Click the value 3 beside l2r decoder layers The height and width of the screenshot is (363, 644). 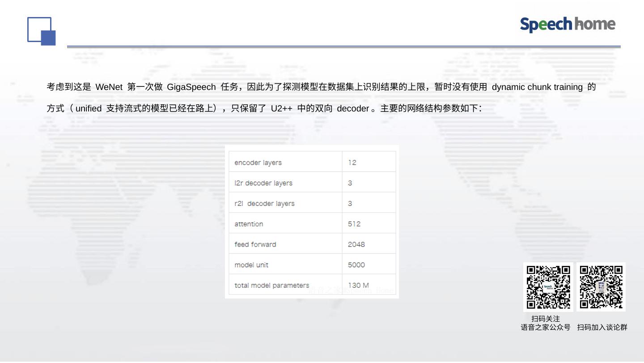coord(369,183)
